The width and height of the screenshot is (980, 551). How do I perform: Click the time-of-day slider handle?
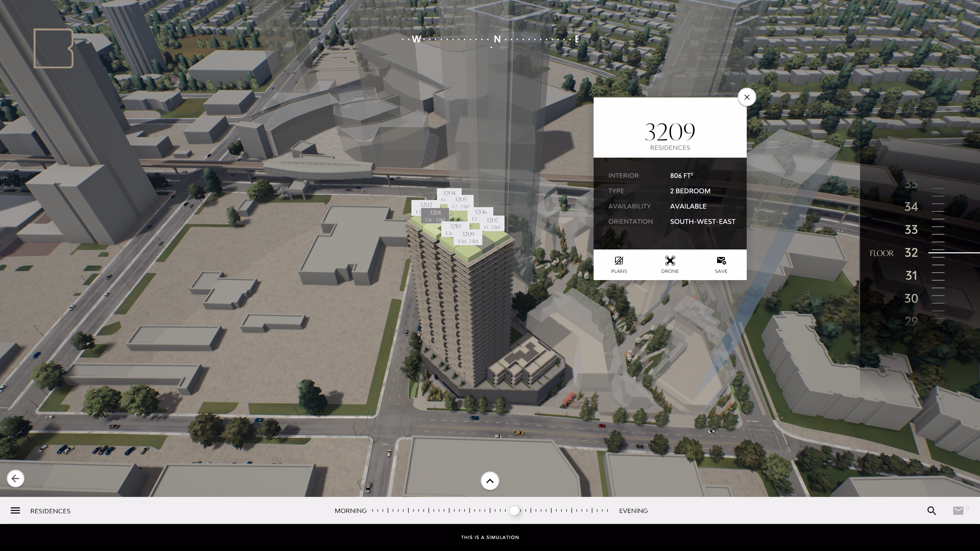coord(514,510)
